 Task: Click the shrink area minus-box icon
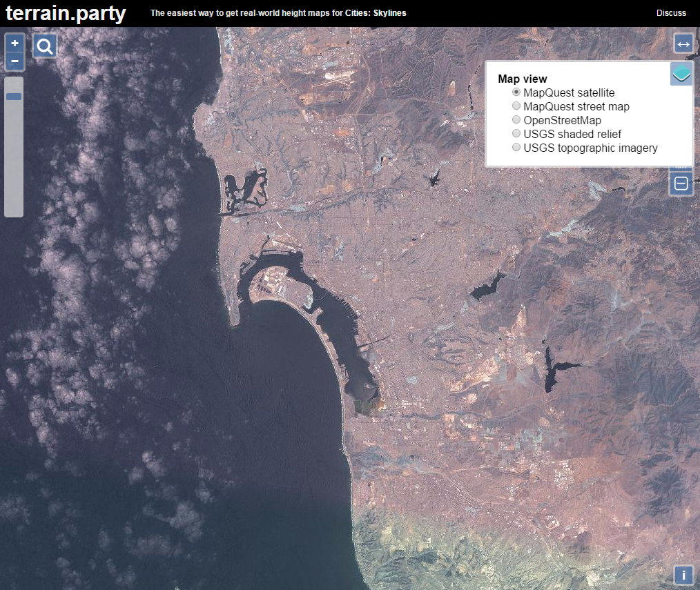pyautogui.click(x=681, y=184)
